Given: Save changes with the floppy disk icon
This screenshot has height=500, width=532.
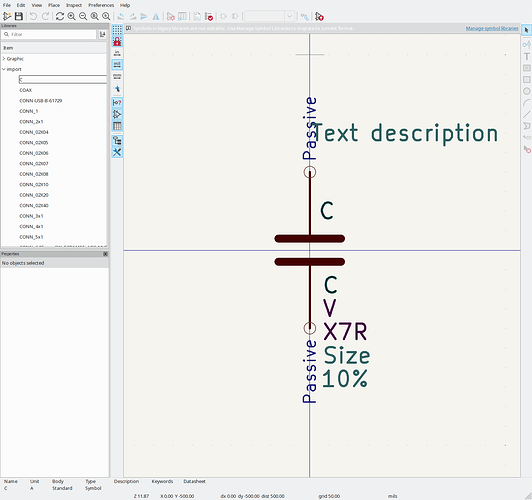Looking at the screenshot, I should click(19, 16).
